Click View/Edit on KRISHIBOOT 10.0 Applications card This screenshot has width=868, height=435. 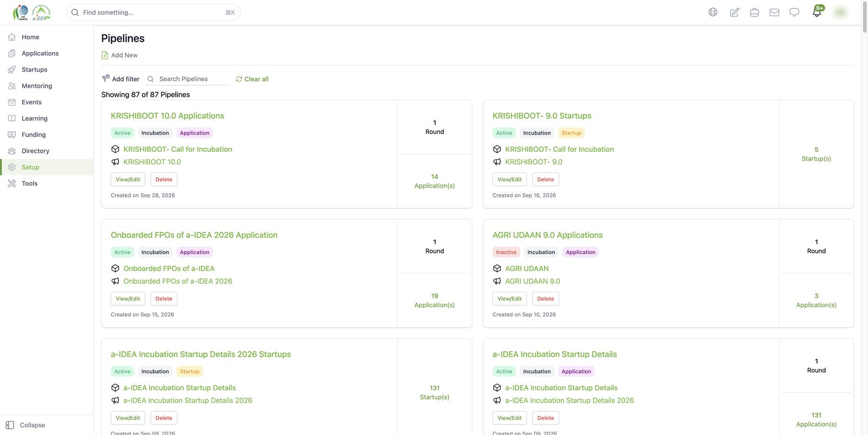(x=128, y=180)
